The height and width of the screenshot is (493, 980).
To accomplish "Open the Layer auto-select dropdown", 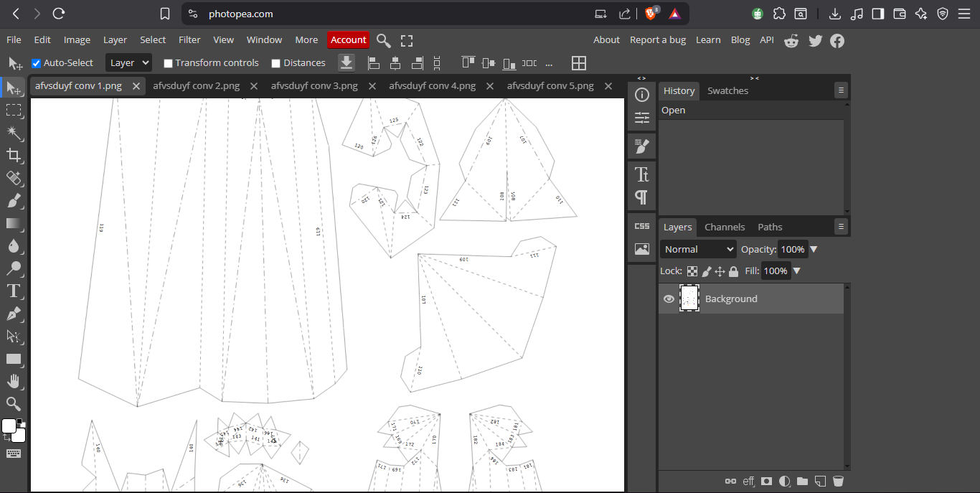I will click(x=128, y=63).
